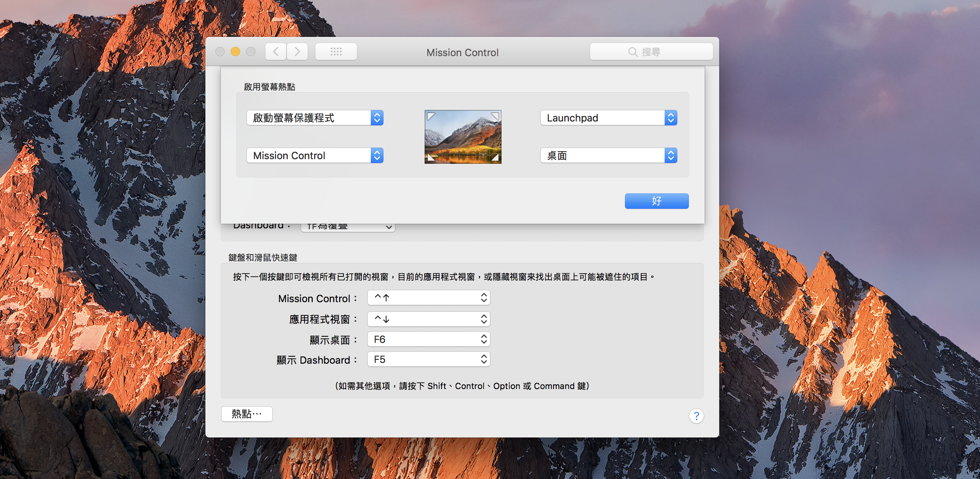980x479 pixels.
Task: Confirm hot corners with the 好 button
Action: point(657,201)
